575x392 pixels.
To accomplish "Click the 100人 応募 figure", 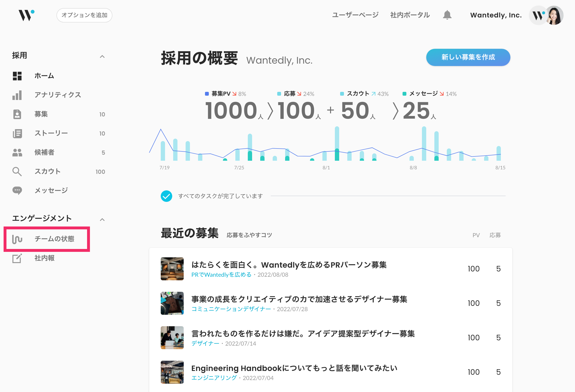I will tap(299, 110).
